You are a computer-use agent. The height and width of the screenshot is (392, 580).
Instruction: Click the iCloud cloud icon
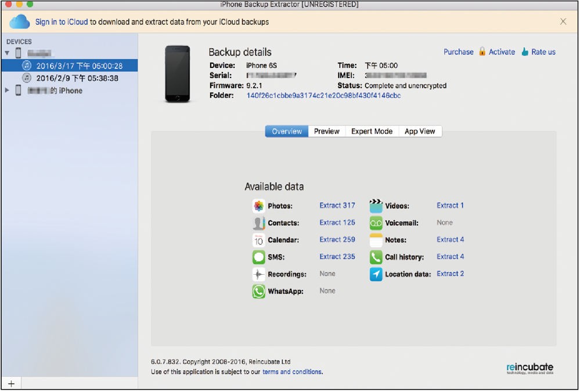[20, 22]
